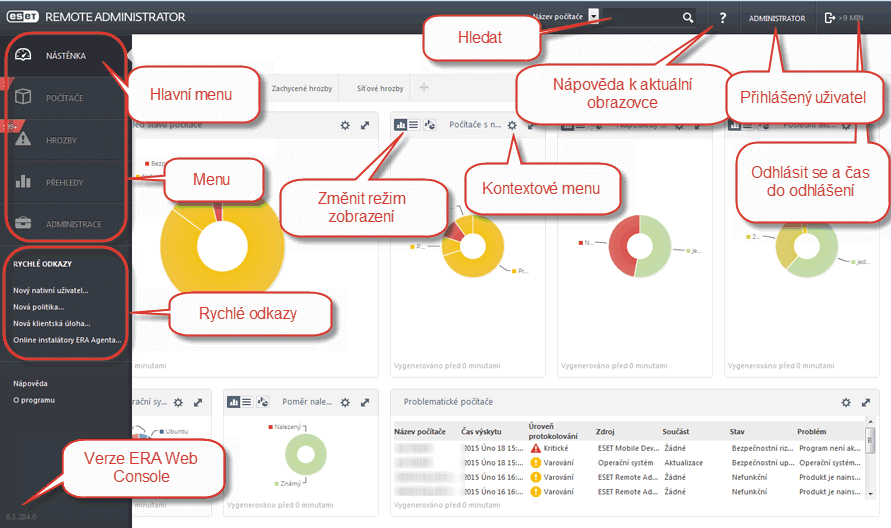Screen dimensions: 891x528
Task: Click Online instalátory ERA Agenta... link
Action: 68,339
